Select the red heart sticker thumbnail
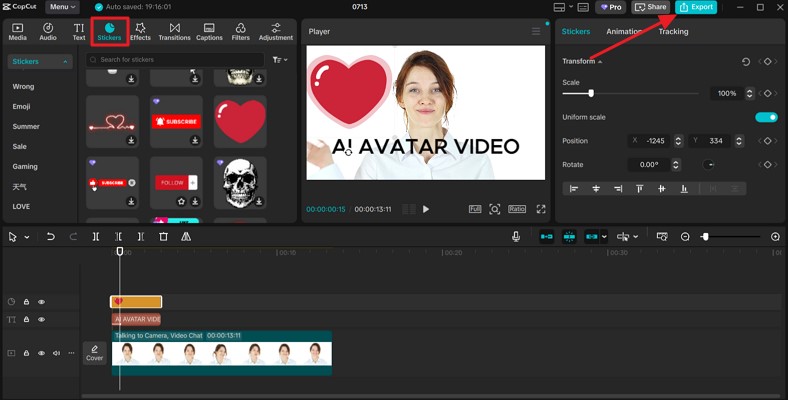This screenshot has height=400, width=788. point(240,122)
